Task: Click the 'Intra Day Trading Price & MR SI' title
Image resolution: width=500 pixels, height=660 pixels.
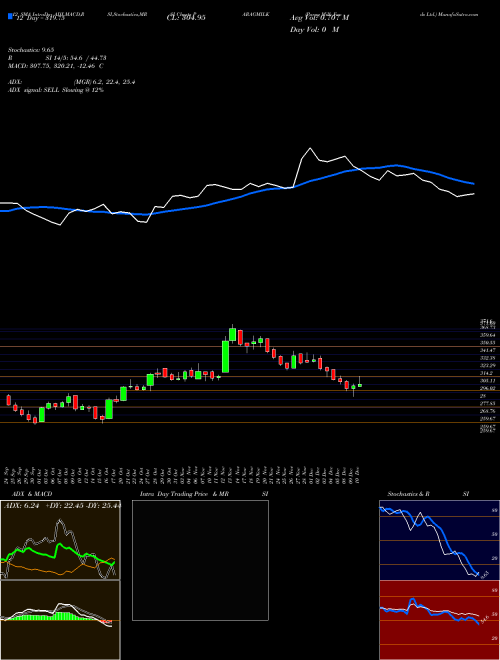Action: pos(204,494)
